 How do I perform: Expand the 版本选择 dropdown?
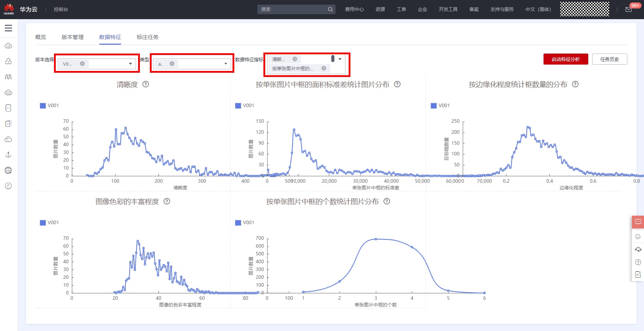click(130, 64)
